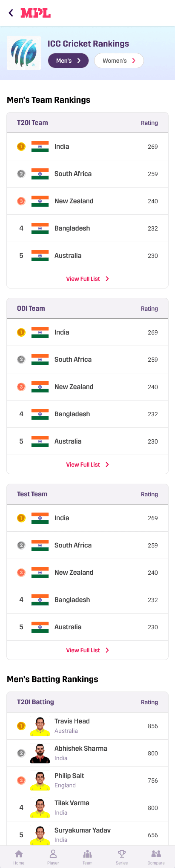
Task: Expand View Full List under T20I Team
Action: [87, 279]
